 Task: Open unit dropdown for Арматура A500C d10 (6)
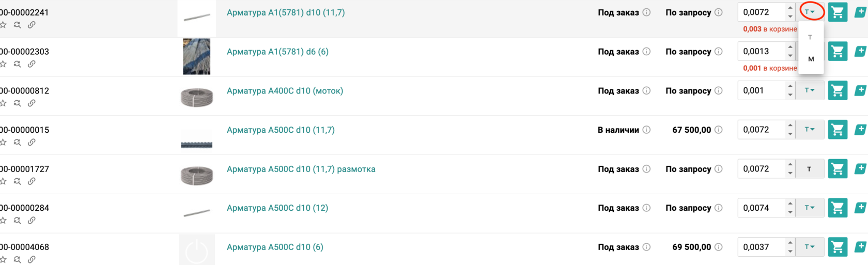pyautogui.click(x=810, y=247)
